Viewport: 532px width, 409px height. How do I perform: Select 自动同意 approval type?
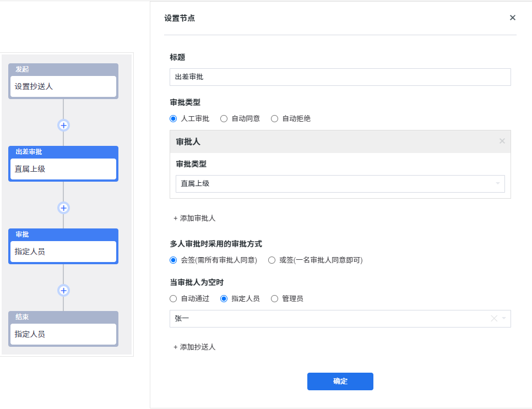tap(224, 118)
